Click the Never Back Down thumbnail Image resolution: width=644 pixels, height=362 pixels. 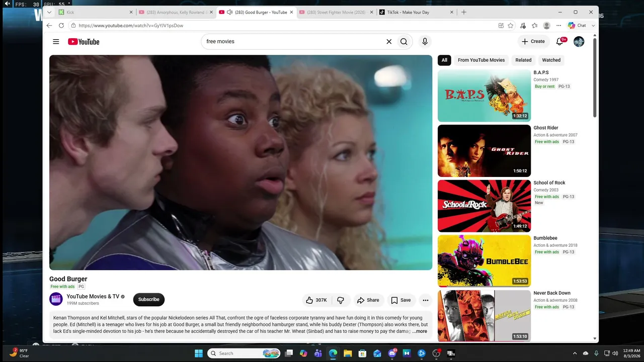point(484,316)
